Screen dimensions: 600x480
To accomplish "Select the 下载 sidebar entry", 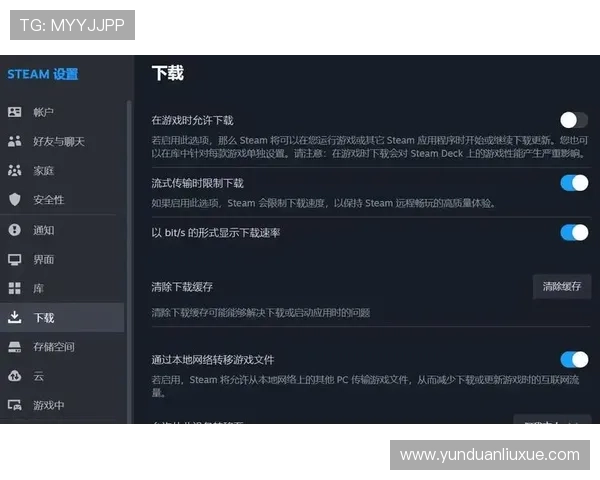I will pyautogui.click(x=62, y=317).
